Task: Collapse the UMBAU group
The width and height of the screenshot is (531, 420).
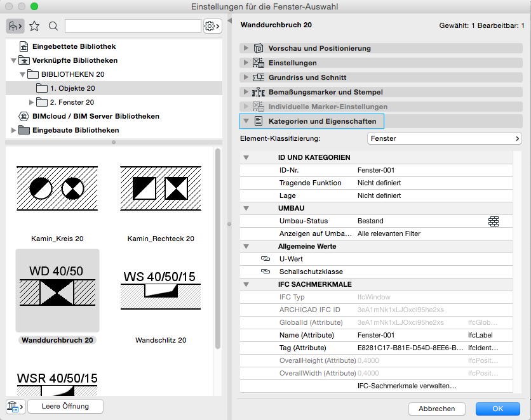Action: click(x=246, y=208)
